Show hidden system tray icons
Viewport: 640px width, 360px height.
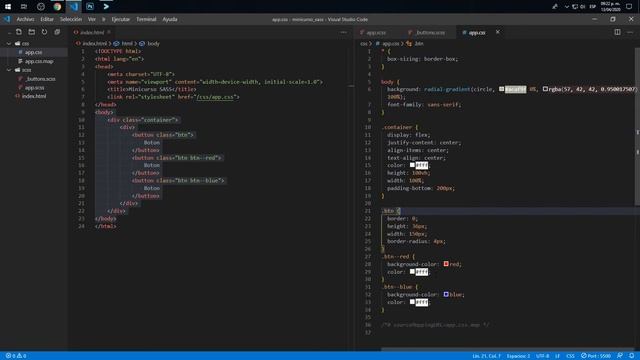[567, 7]
